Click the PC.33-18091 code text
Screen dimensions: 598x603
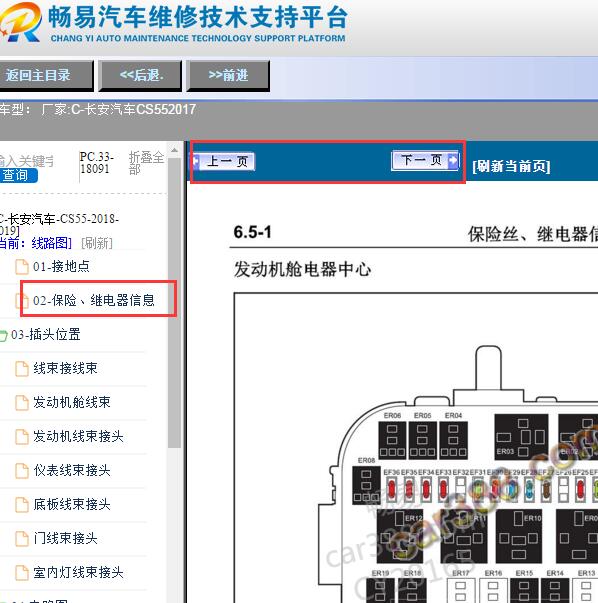(x=97, y=163)
